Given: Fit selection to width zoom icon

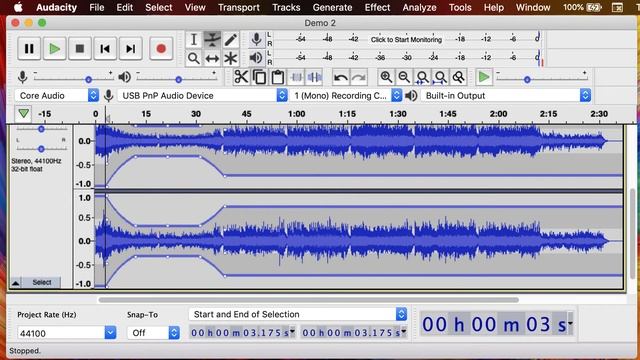Looking at the screenshot, I should [422, 77].
